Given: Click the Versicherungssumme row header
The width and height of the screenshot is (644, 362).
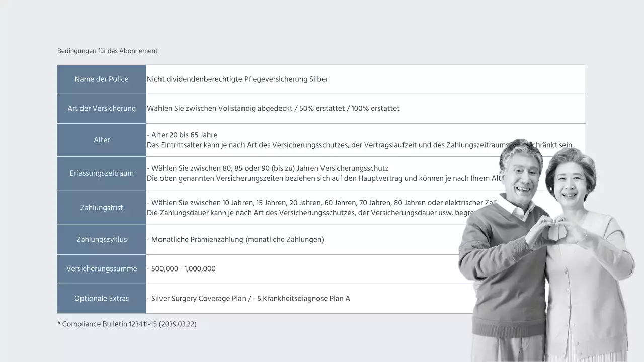Looking at the screenshot, I should [x=101, y=268].
